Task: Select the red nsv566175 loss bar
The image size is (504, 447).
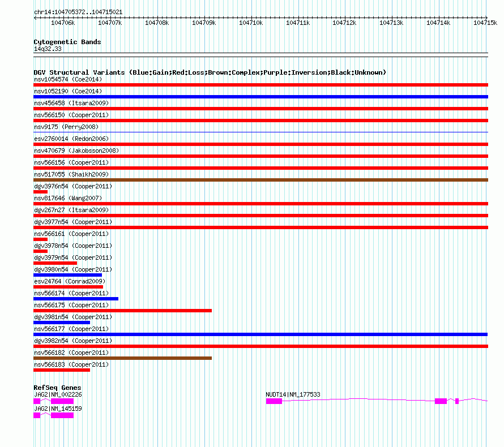Action: coord(122,311)
